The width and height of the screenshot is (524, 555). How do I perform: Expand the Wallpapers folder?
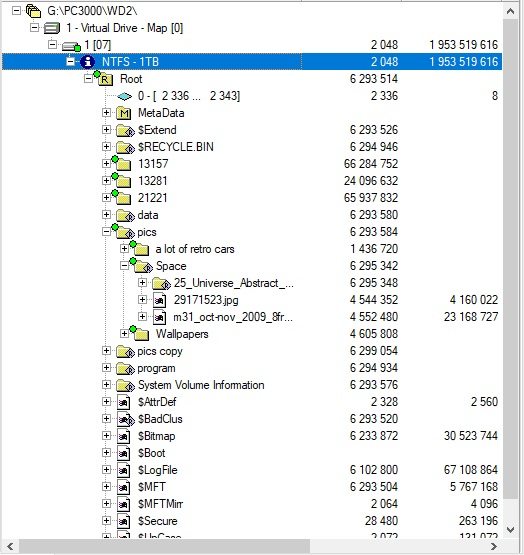coord(124,334)
